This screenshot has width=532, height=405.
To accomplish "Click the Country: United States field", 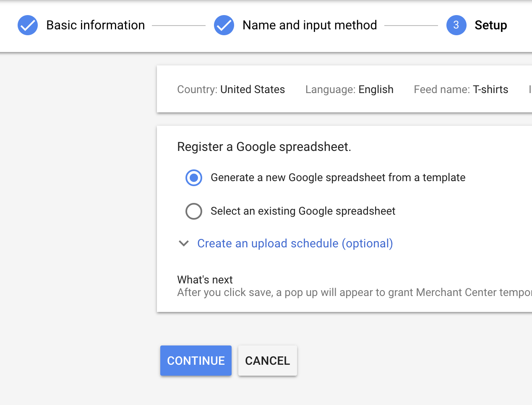I will tap(231, 90).
